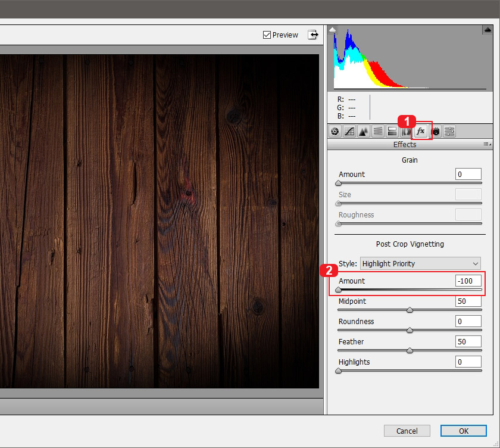Viewport: 500px width, 448px height.
Task: Open the Detail panel
Action: click(x=363, y=131)
